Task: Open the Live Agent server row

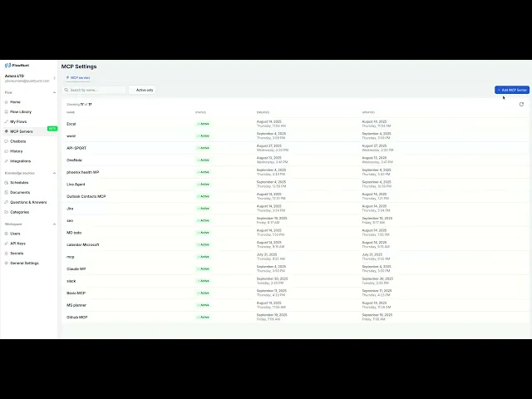Action: [295, 185]
